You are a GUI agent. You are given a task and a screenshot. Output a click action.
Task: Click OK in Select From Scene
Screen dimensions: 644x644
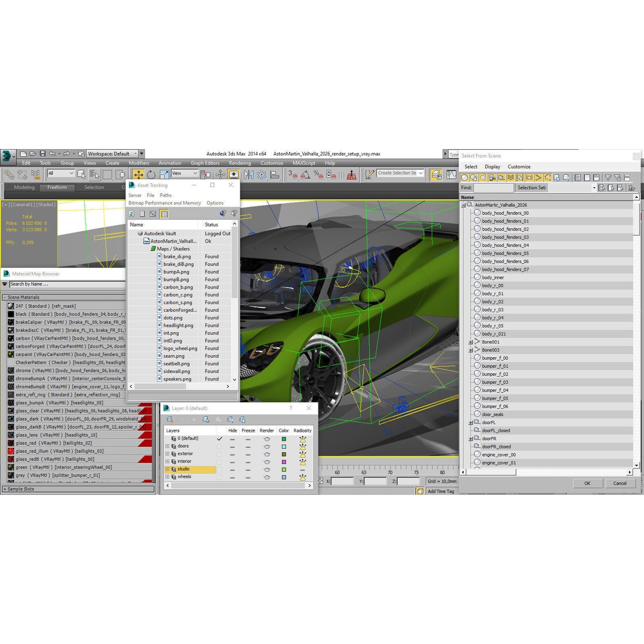pyautogui.click(x=587, y=484)
